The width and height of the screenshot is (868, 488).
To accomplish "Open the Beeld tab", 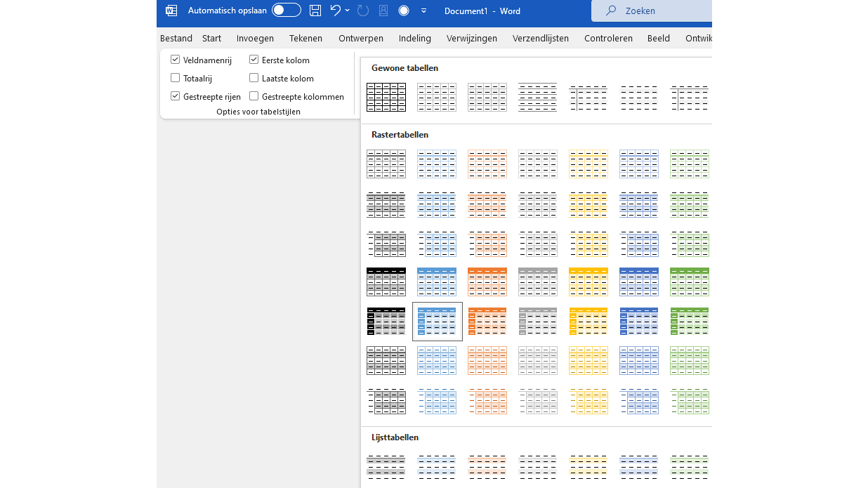I will 659,39.
